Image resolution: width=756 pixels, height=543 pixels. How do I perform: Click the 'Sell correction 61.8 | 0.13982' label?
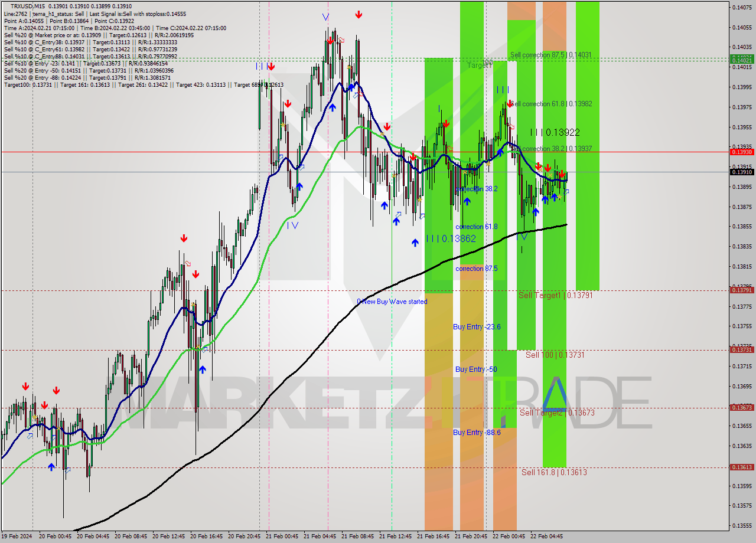[551, 104]
